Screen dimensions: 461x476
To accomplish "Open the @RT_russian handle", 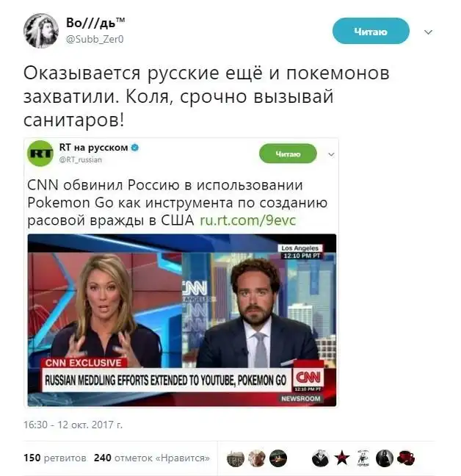I will (x=80, y=159).
